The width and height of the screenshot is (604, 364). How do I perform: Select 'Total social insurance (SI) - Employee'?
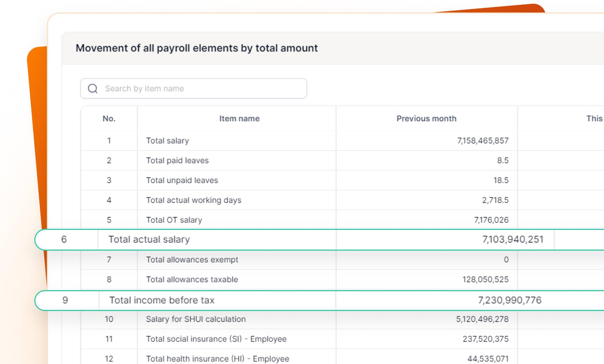[216, 339]
